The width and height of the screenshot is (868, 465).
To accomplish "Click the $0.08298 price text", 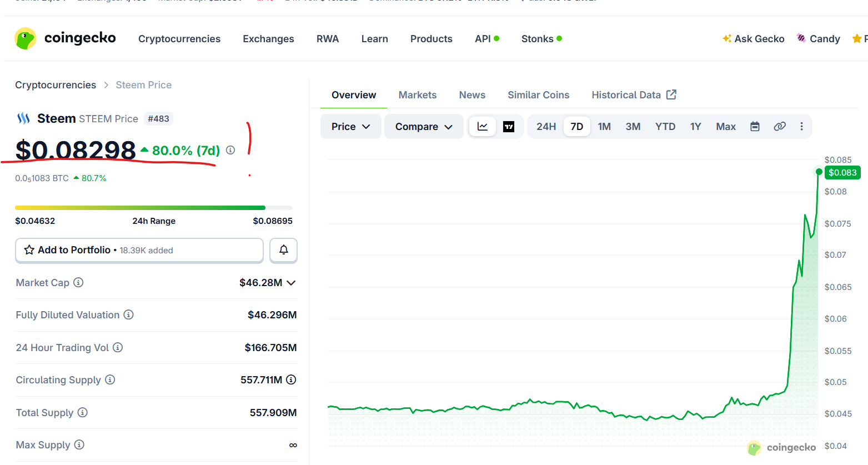I will coord(76,150).
